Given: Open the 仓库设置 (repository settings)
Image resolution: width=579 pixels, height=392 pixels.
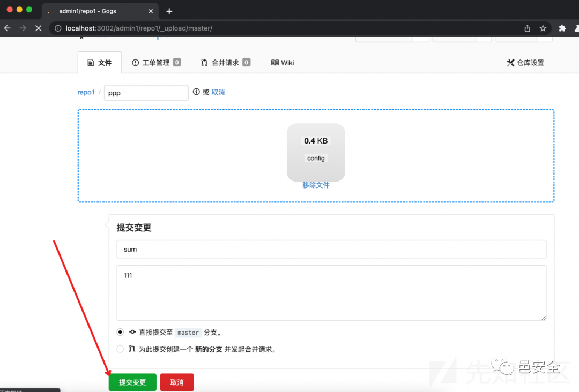Looking at the screenshot, I should tap(525, 62).
